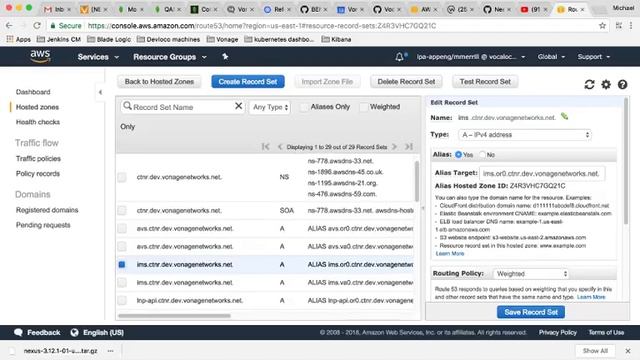Click Delete Record Set button

(x=406, y=82)
